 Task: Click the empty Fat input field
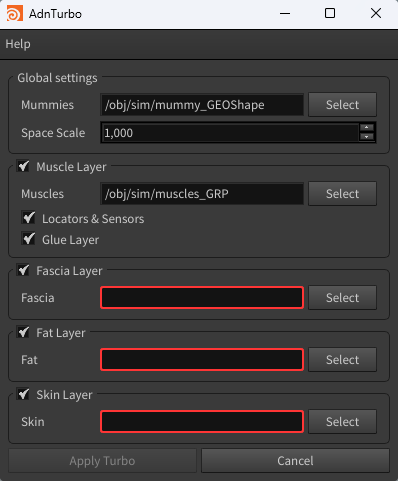click(x=202, y=360)
